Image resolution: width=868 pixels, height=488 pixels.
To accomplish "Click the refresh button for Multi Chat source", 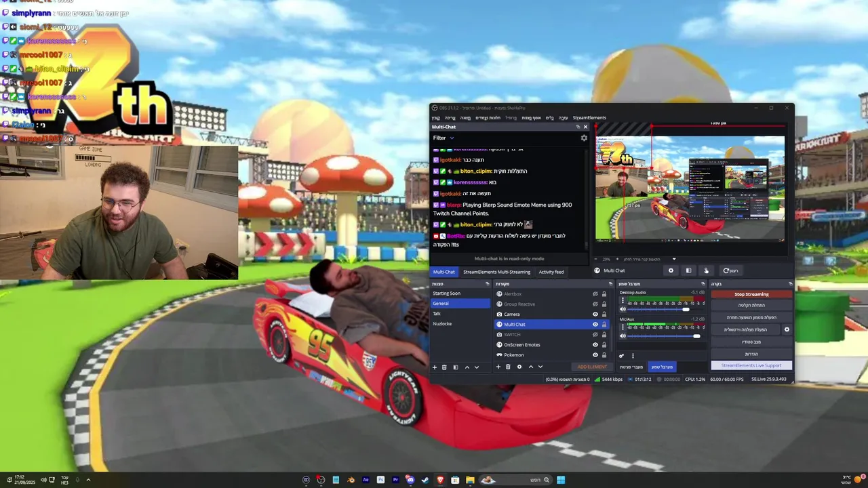I will pyautogui.click(x=730, y=270).
